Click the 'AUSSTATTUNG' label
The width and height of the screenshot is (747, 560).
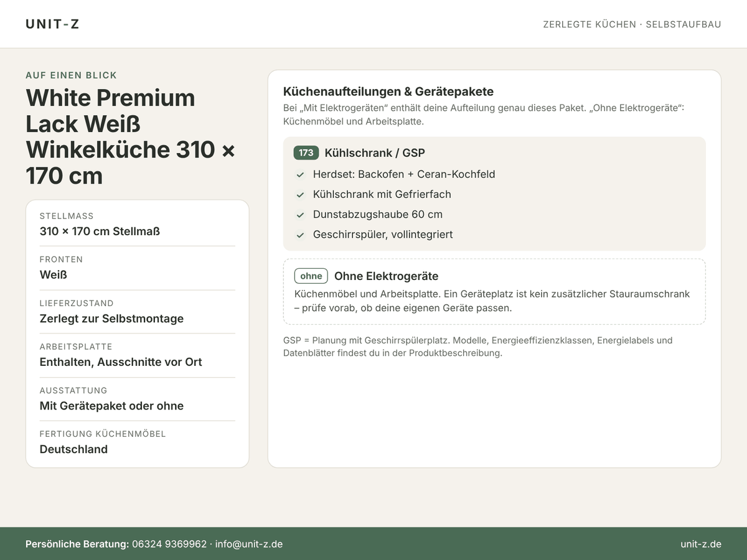point(73,390)
